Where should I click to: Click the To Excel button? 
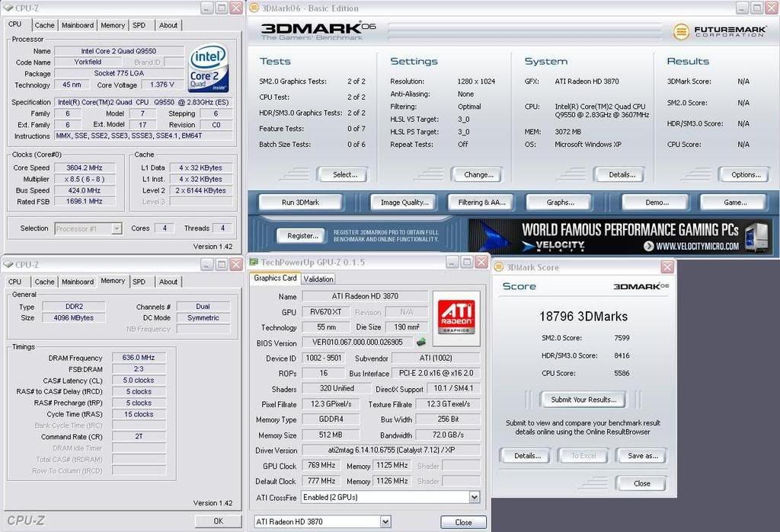(583, 456)
